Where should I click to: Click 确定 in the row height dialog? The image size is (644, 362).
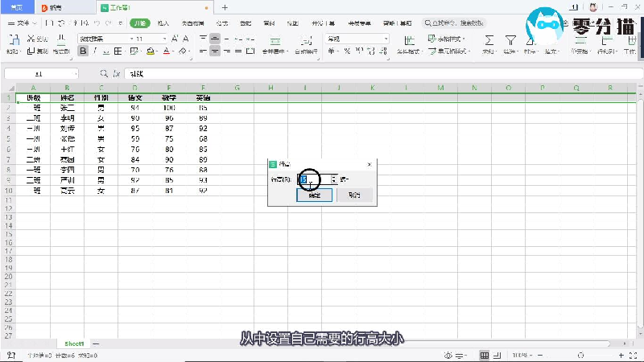[314, 195]
